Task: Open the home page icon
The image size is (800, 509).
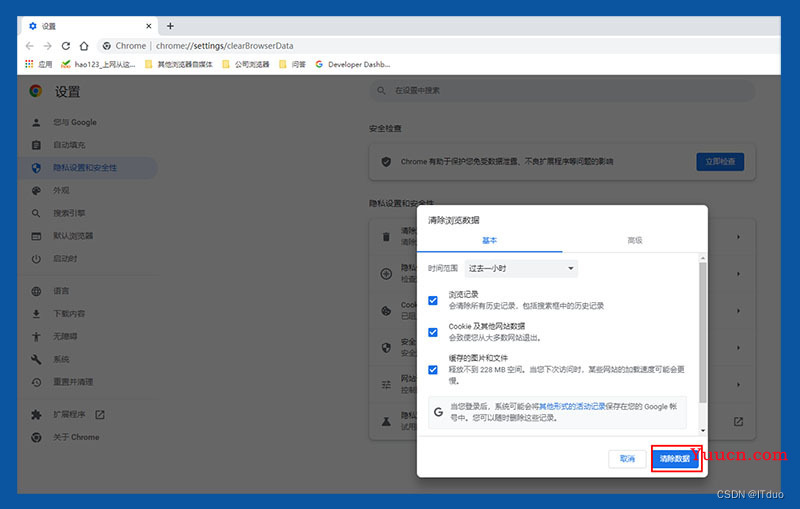Action: click(84, 46)
